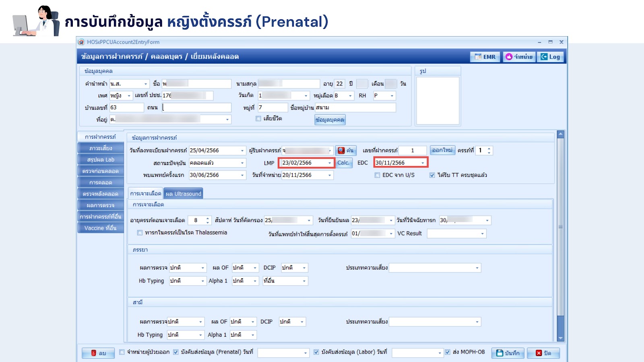Screen dimensions: 644x362
Task: Select the การฝากครรภ์ side tab
Action: pos(100,137)
